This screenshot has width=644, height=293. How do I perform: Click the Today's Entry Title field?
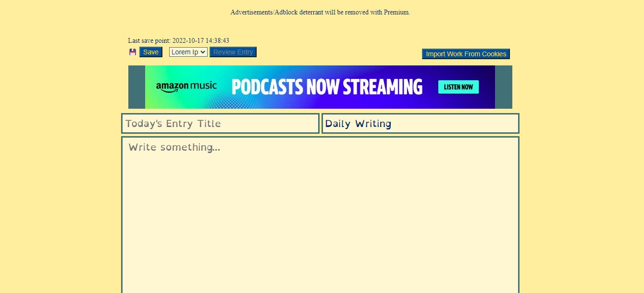[220, 123]
